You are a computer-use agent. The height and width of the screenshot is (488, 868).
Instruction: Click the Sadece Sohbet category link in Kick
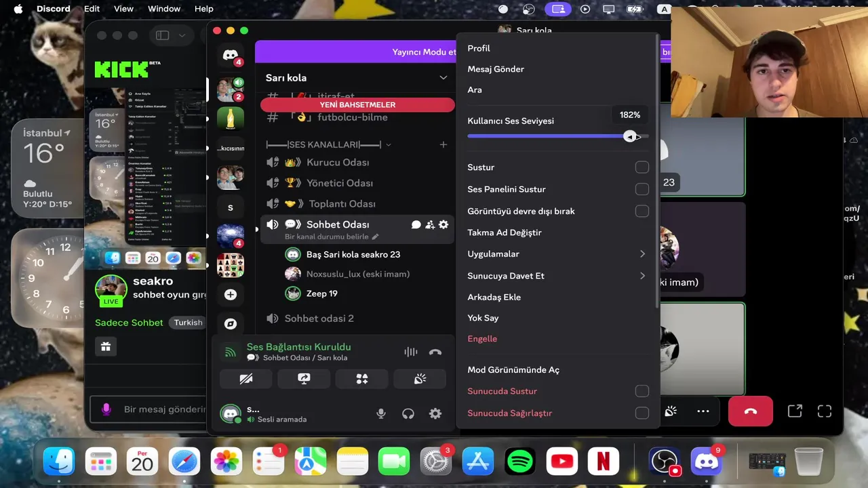[x=129, y=323]
